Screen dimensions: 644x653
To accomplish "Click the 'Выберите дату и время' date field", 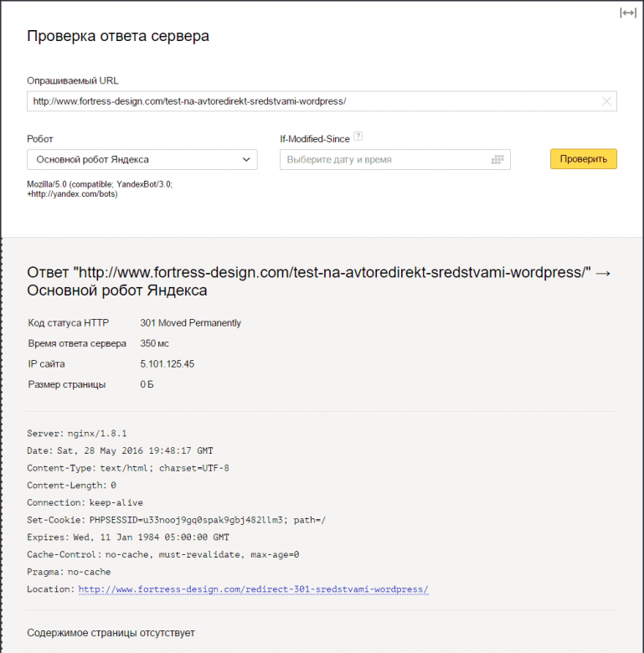I will tap(395, 160).
